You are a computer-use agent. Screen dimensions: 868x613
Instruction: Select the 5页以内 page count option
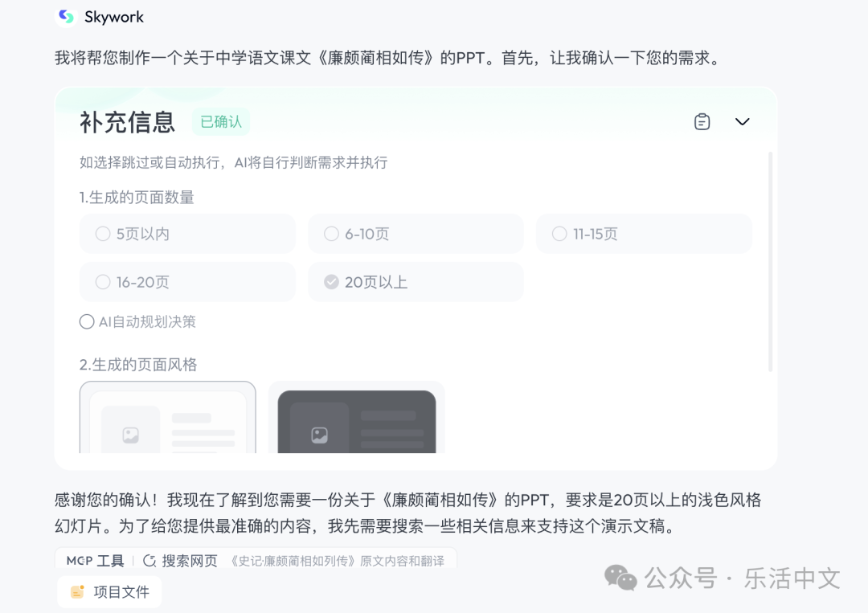tap(187, 234)
